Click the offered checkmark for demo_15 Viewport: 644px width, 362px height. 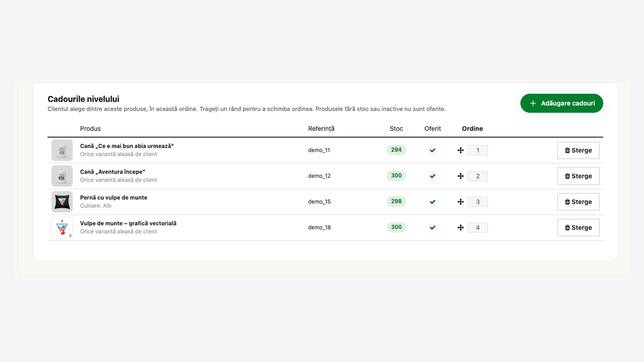[433, 202]
